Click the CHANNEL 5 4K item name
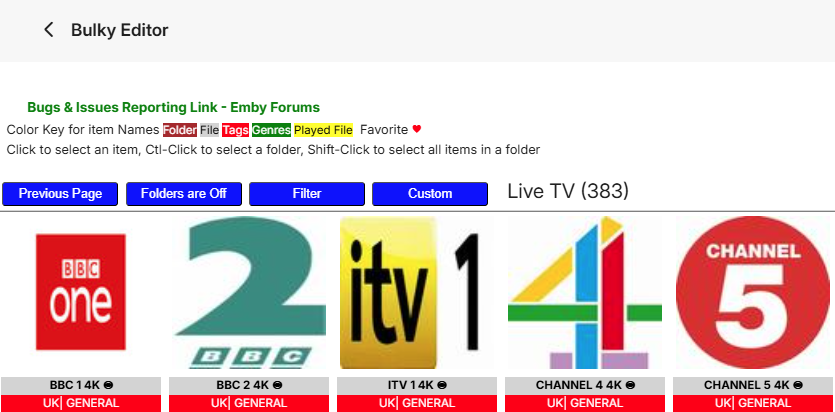 pyautogui.click(x=753, y=385)
